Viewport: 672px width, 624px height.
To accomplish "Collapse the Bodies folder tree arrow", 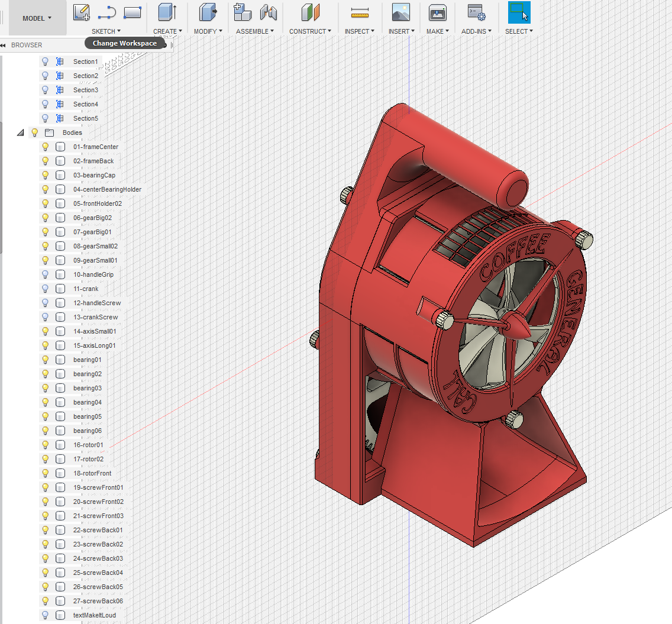I will [20, 133].
